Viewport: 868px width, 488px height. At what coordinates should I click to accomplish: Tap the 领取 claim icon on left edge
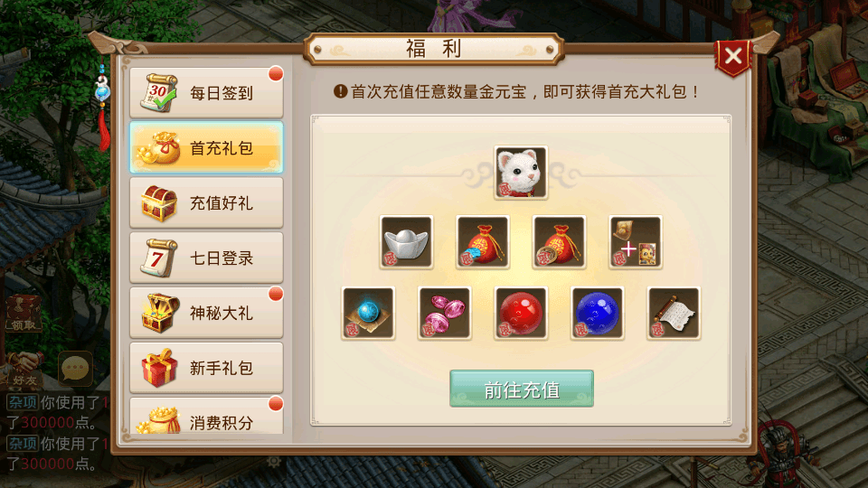[x=24, y=314]
